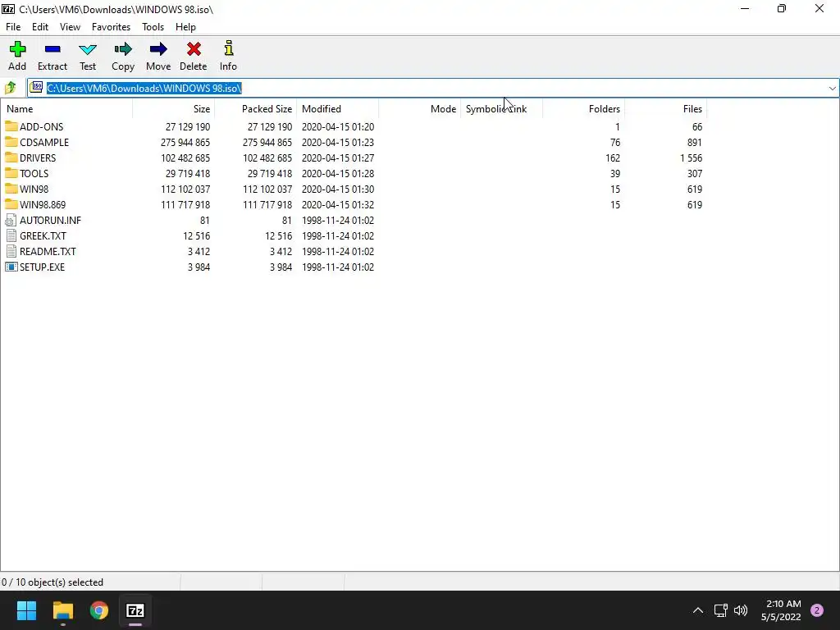Select the AUTORUN.INF file name
Screen dimensions: 840x630
(x=50, y=220)
